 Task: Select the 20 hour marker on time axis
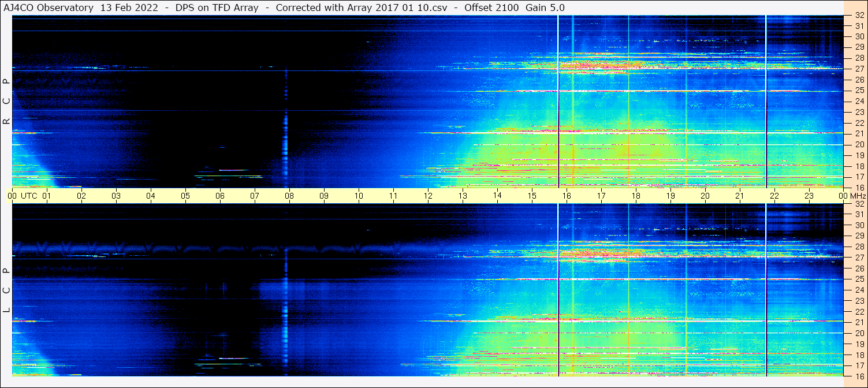pyautogui.click(x=705, y=196)
